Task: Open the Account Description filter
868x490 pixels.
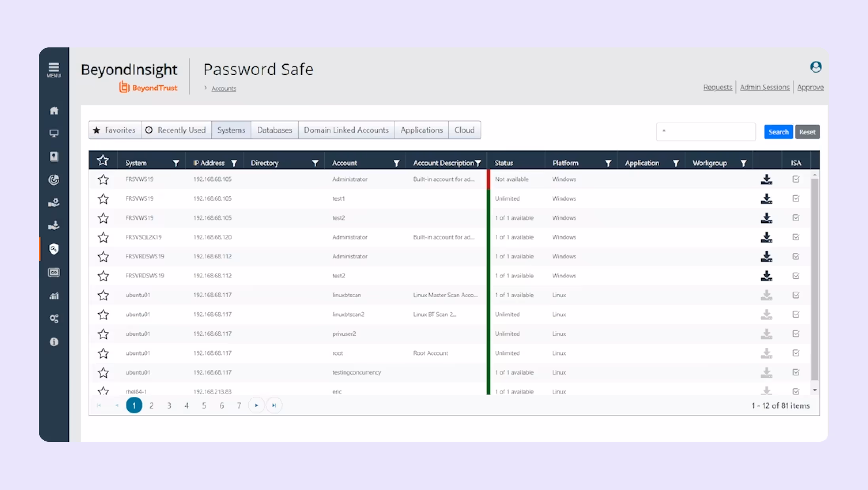Action: click(x=479, y=162)
